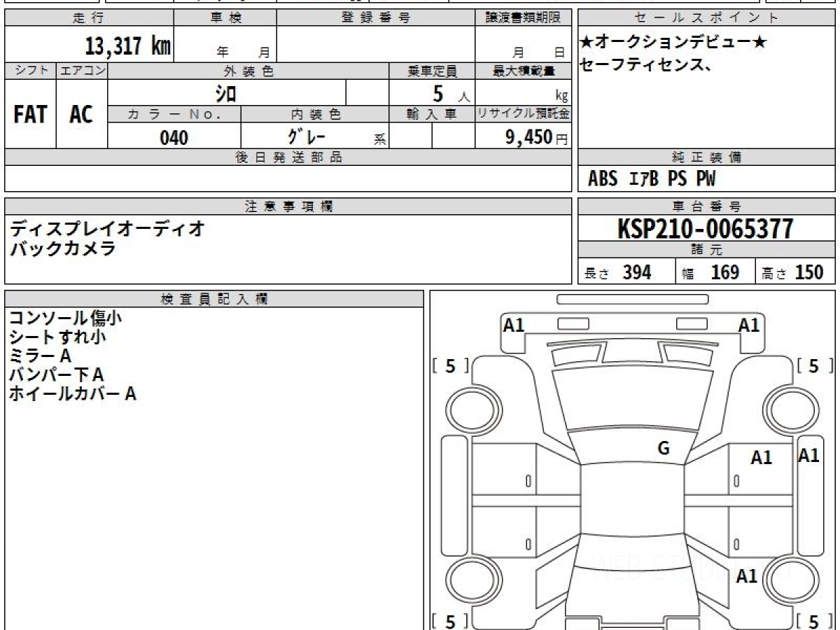Select the inspector note "ミラー A"

coord(40,356)
